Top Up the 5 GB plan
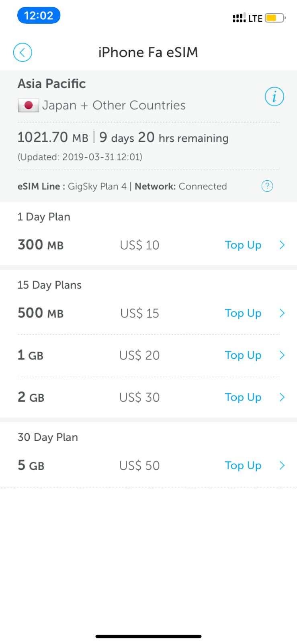 tap(243, 465)
